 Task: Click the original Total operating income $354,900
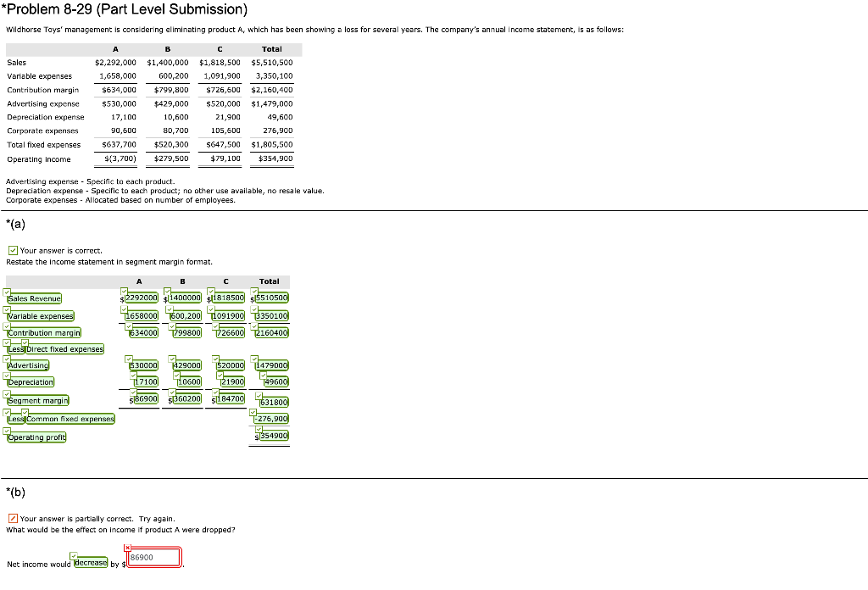[x=275, y=159]
